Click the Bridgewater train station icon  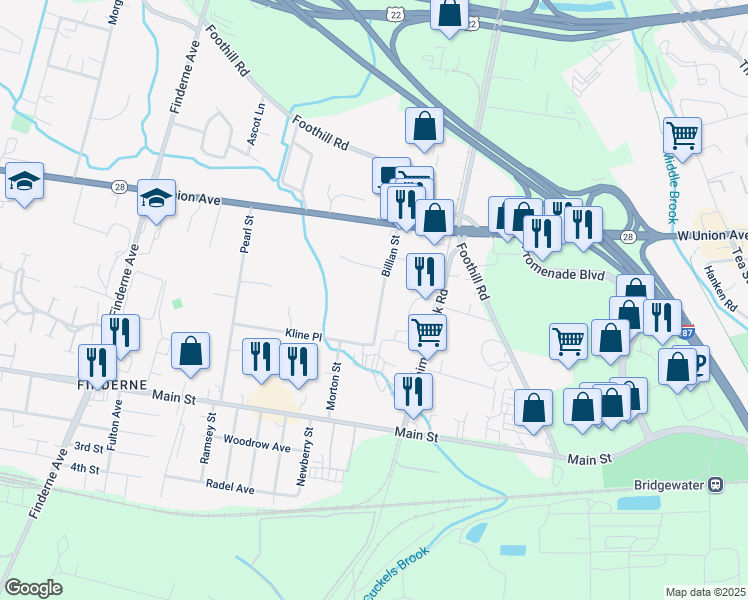point(715,485)
